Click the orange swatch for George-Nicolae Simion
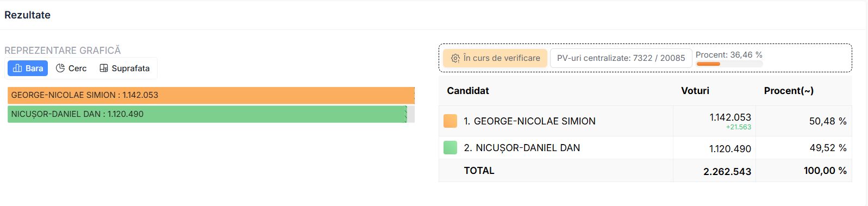Screen dimensions: 868x206 [450, 121]
